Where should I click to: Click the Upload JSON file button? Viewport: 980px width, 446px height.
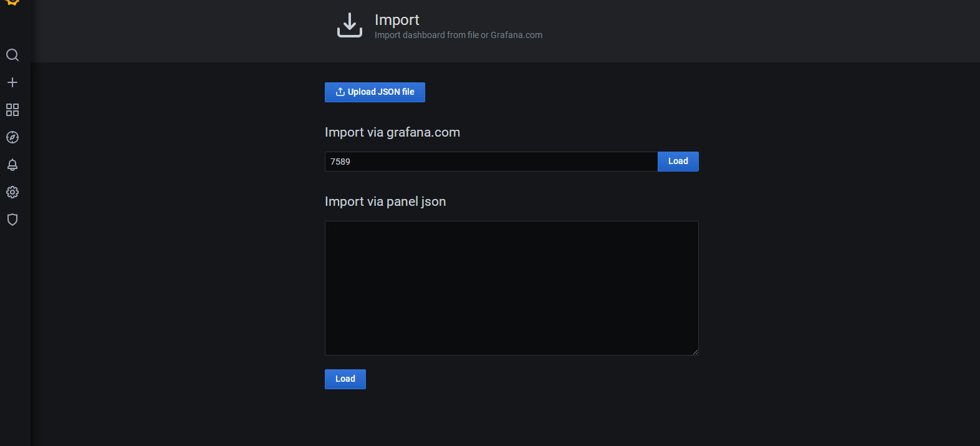pyautogui.click(x=375, y=92)
